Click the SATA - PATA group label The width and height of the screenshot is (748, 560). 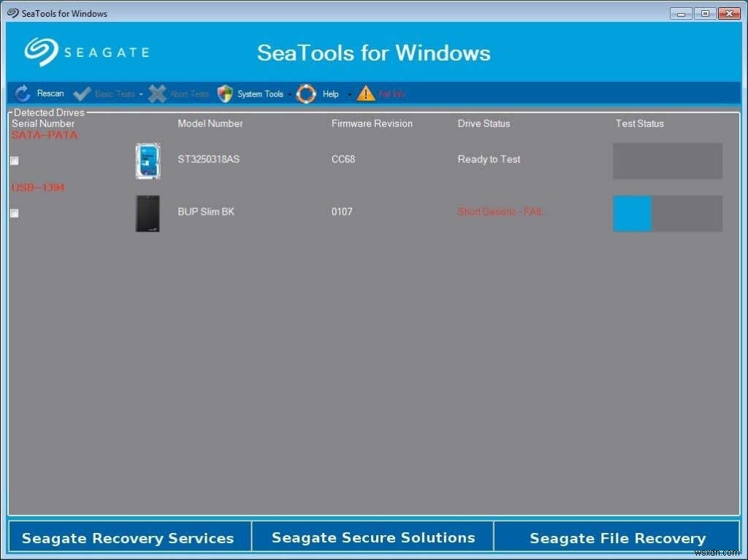45,136
